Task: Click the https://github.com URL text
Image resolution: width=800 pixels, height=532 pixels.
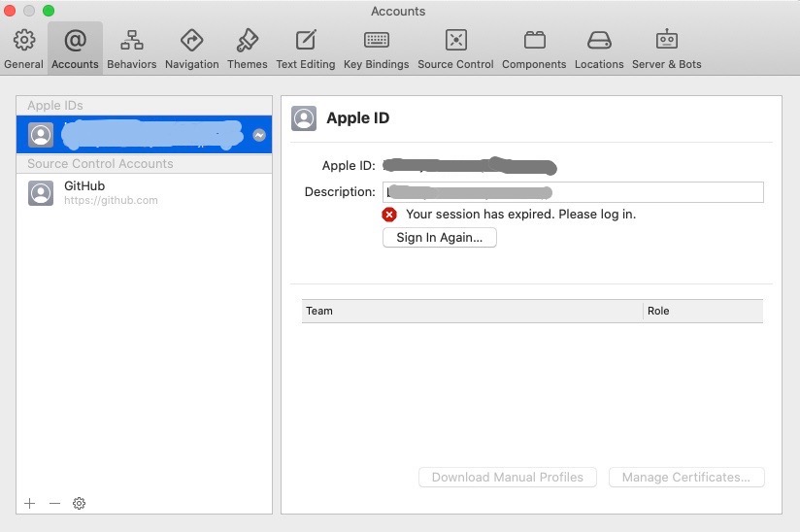Action: pos(111,200)
